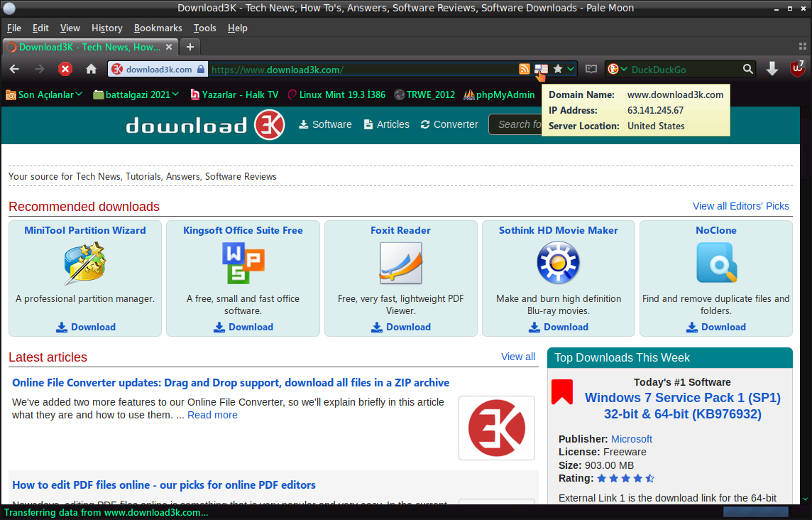Click the URL address field
The width and height of the screenshot is (812, 520).
363,69
